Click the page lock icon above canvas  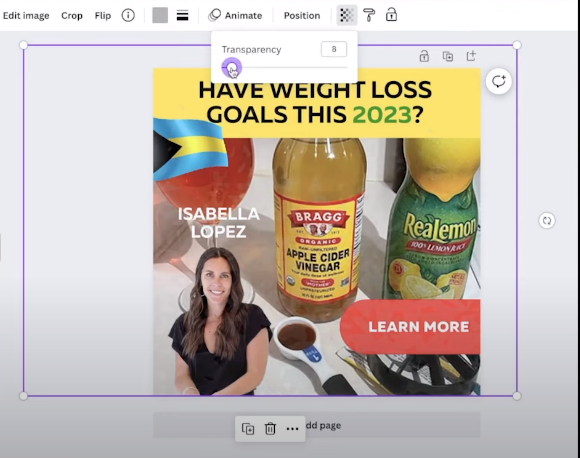(424, 56)
